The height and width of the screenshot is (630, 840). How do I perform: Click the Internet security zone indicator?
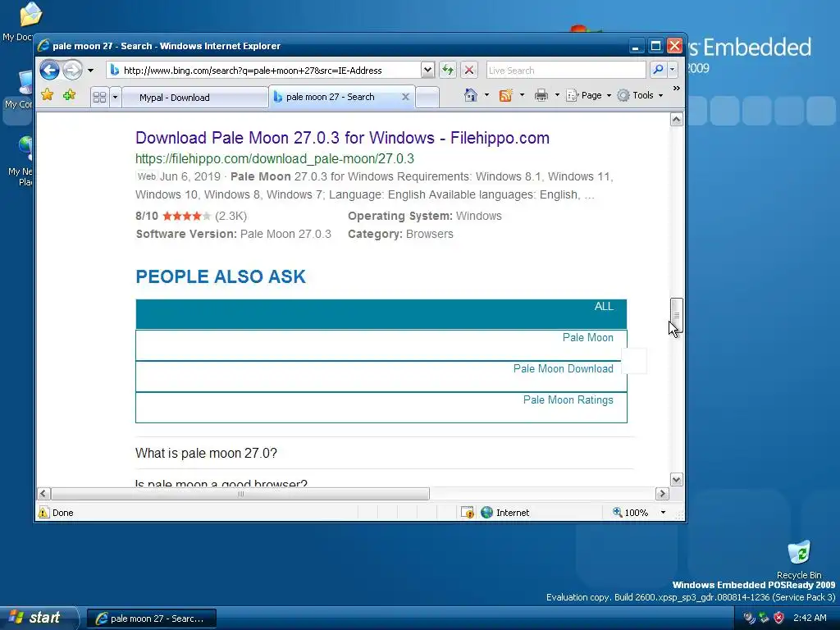[504, 513]
